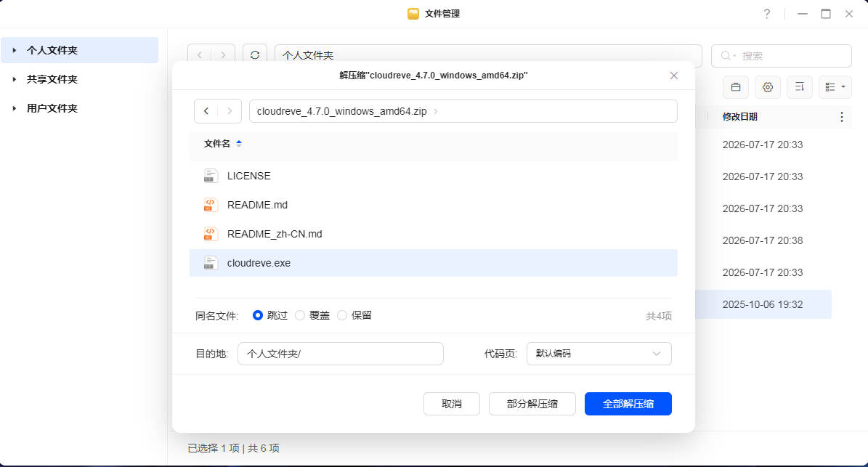The height and width of the screenshot is (467, 868).
Task: Select 个人文件夹 in sidebar
Action: click(x=80, y=50)
